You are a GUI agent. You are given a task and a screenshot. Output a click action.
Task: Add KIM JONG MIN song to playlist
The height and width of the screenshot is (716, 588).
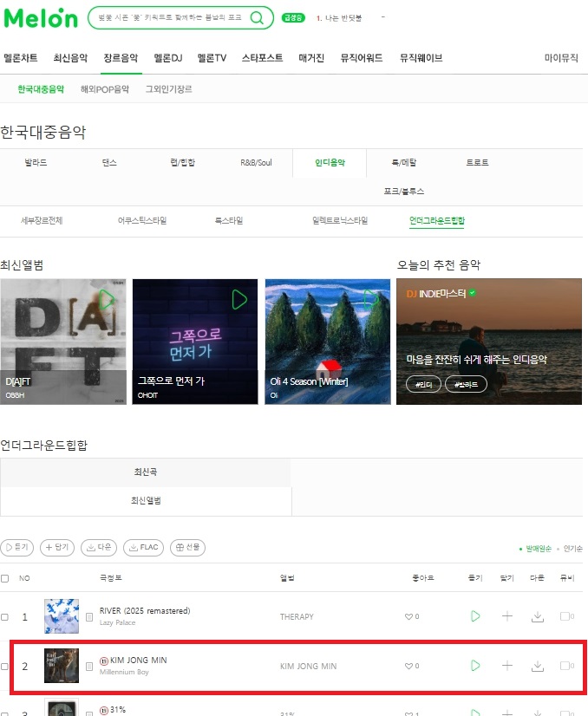tap(506, 666)
